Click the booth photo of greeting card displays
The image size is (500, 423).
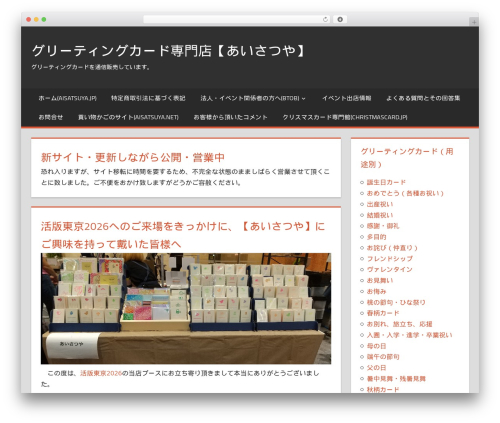pos(186,308)
